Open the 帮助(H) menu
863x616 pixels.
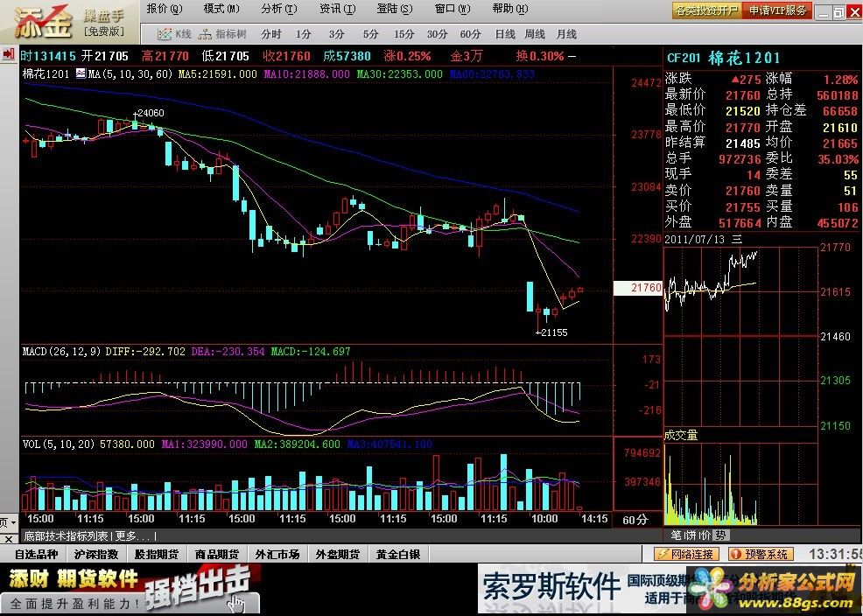510,9
